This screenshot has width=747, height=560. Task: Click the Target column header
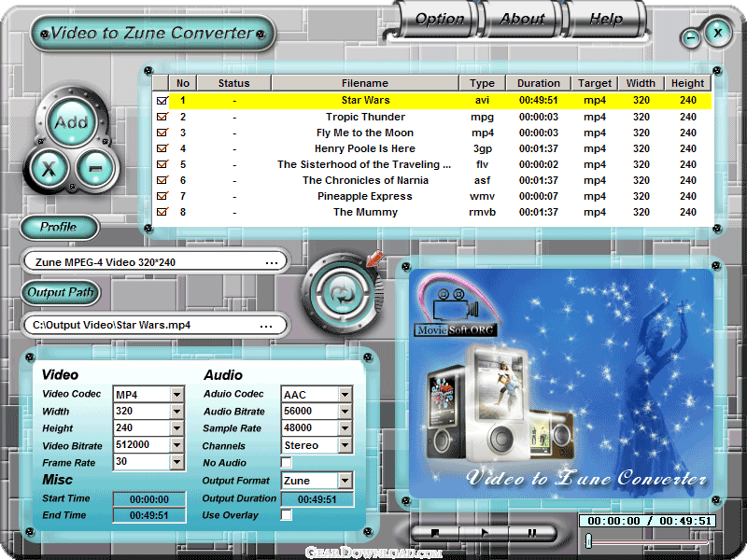(x=595, y=83)
